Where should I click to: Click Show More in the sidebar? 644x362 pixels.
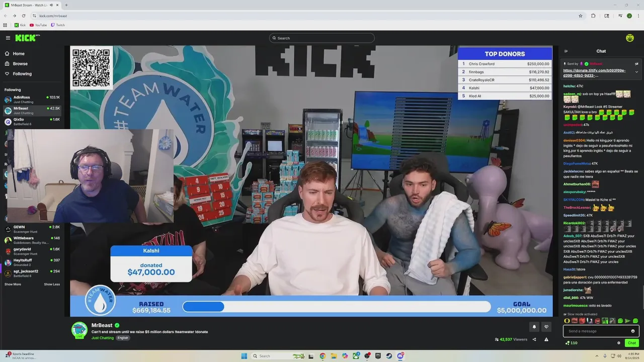13,285
